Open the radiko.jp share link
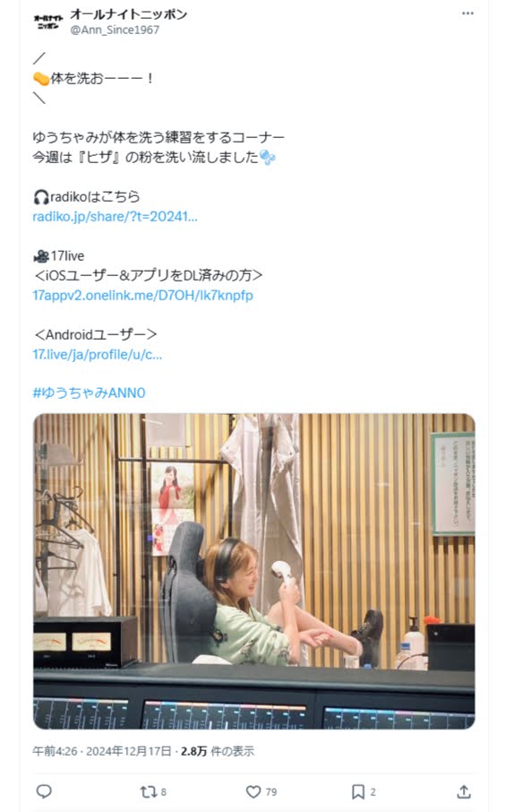 click(x=115, y=217)
